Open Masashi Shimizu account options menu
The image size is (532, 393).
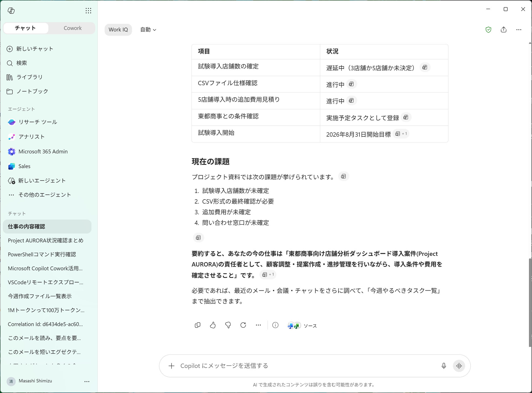87,381
